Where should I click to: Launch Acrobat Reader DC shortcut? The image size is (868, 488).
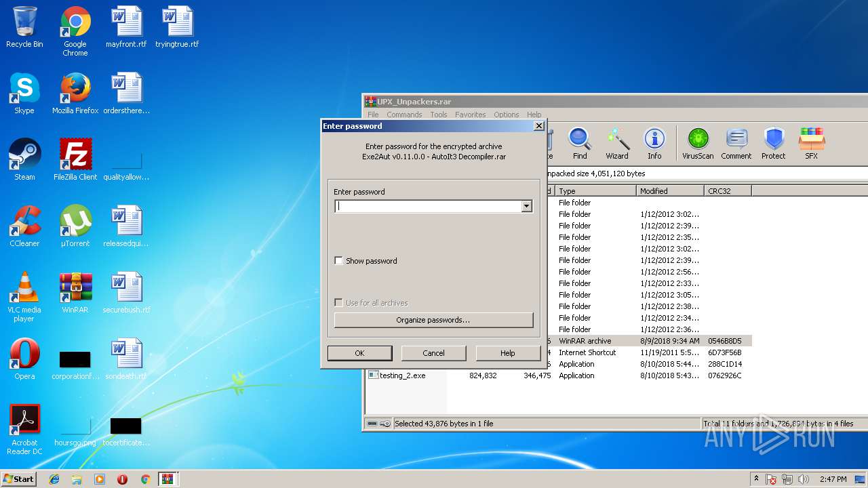(x=24, y=430)
